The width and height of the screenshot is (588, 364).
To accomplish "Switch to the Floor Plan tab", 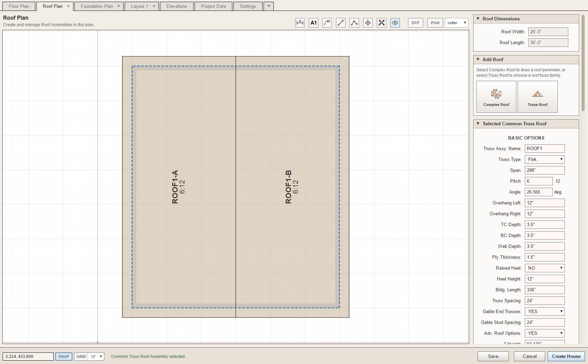I will click(19, 6).
